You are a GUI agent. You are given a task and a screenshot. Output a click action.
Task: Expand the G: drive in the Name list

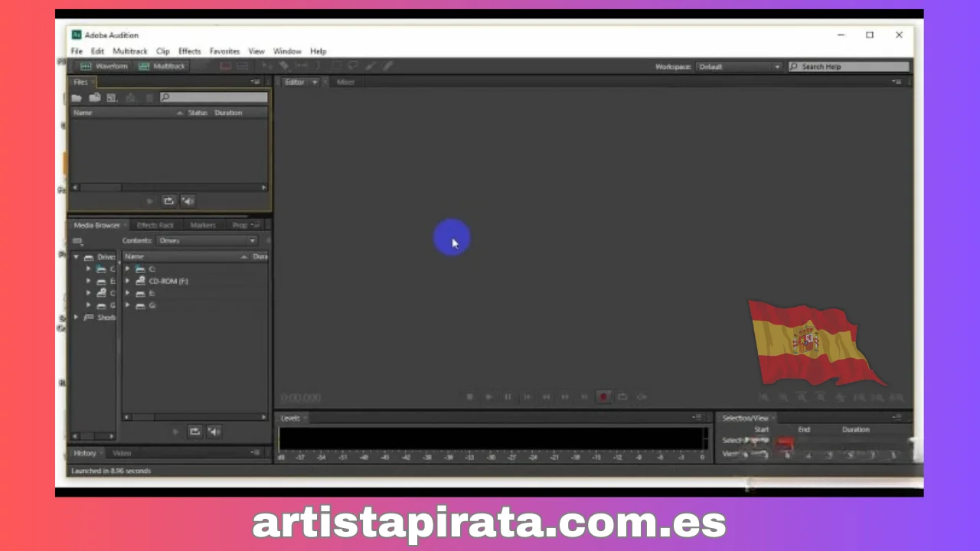128,306
